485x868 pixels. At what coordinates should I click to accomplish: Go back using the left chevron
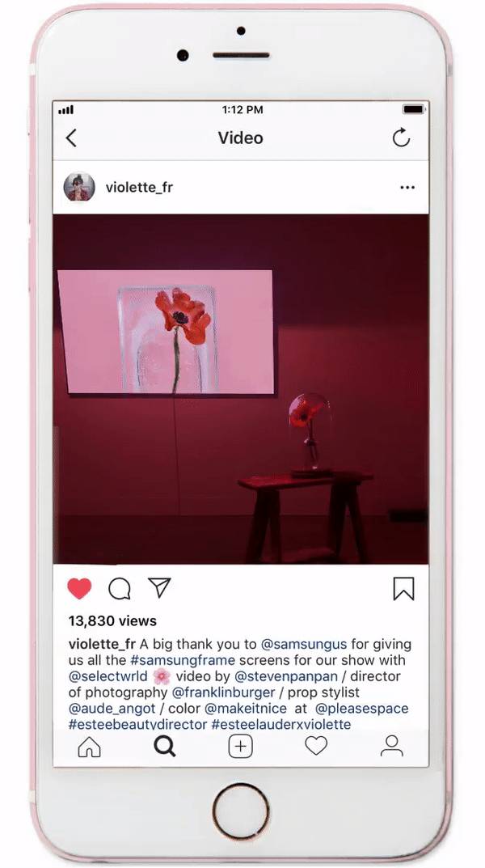click(x=71, y=138)
